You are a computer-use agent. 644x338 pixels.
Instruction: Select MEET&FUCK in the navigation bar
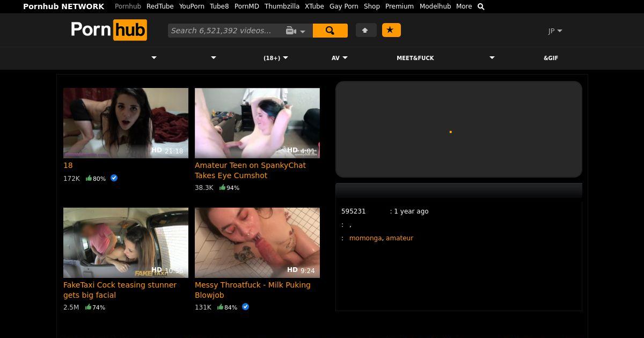pyautogui.click(x=415, y=58)
